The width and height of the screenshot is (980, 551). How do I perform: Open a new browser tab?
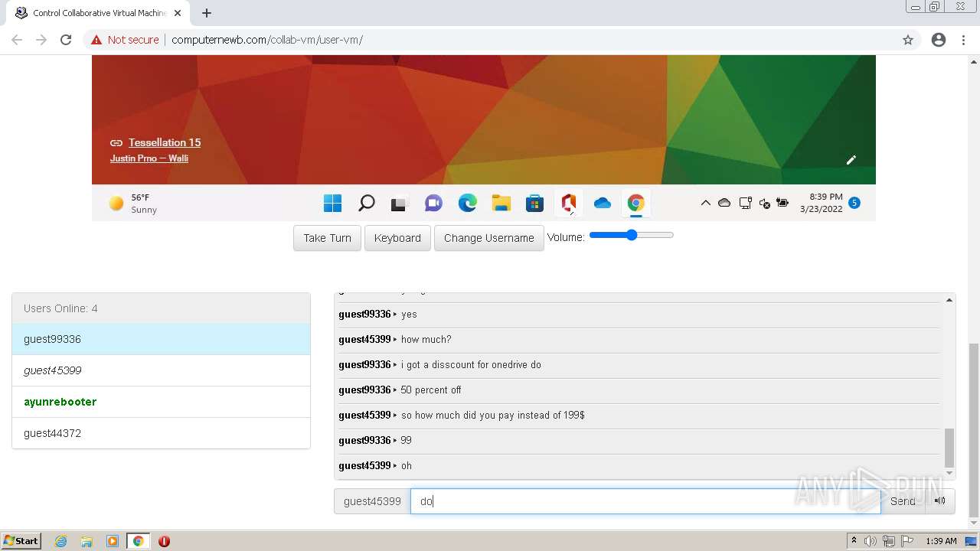coord(207,13)
